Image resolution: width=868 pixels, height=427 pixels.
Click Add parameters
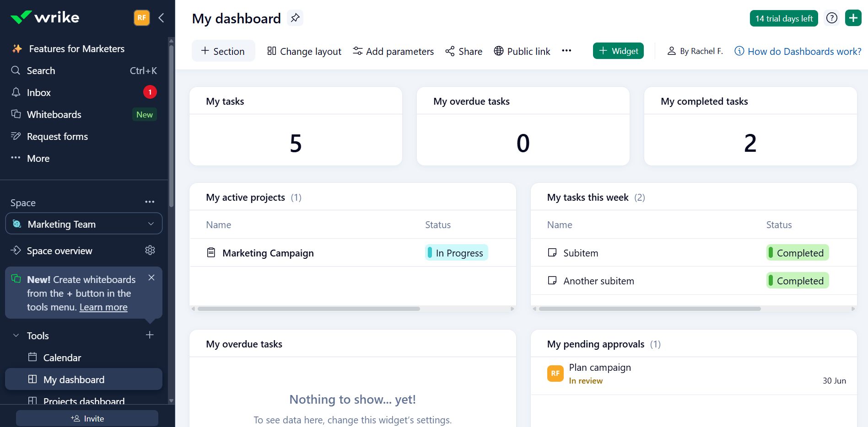click(x=394, y=51)
